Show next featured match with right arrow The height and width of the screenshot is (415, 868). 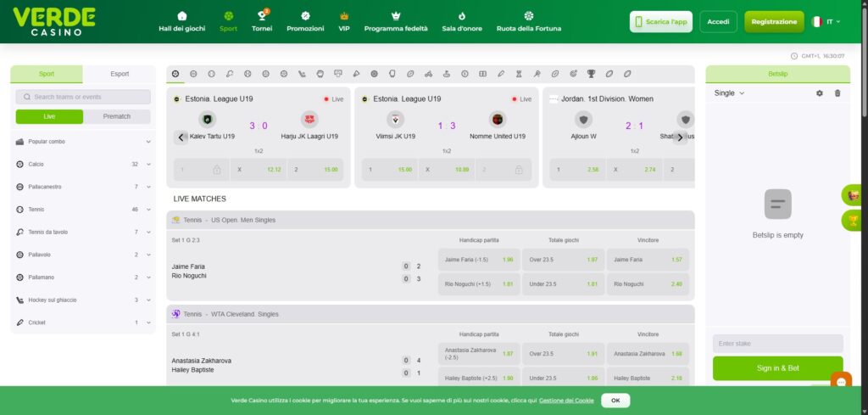[681, 137]
